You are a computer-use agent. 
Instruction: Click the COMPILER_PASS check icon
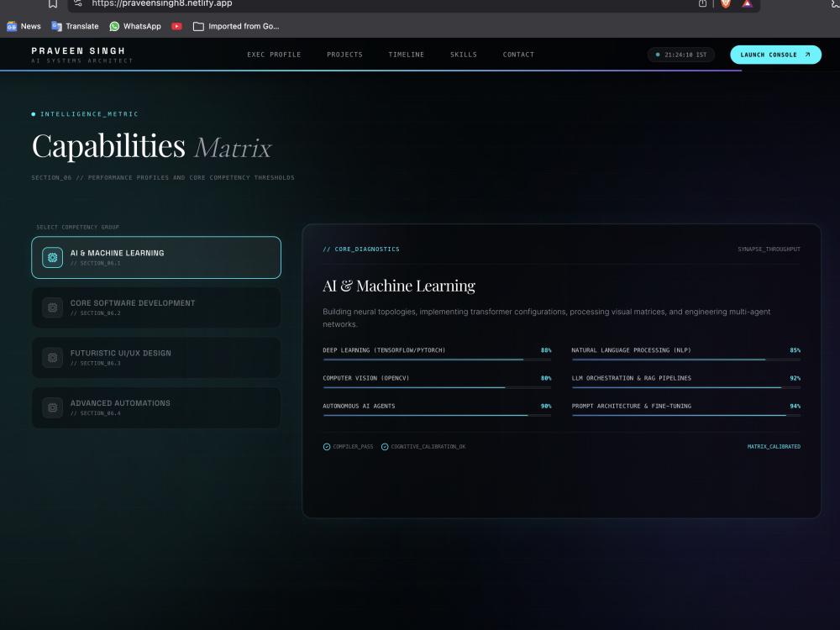[327, 447]
